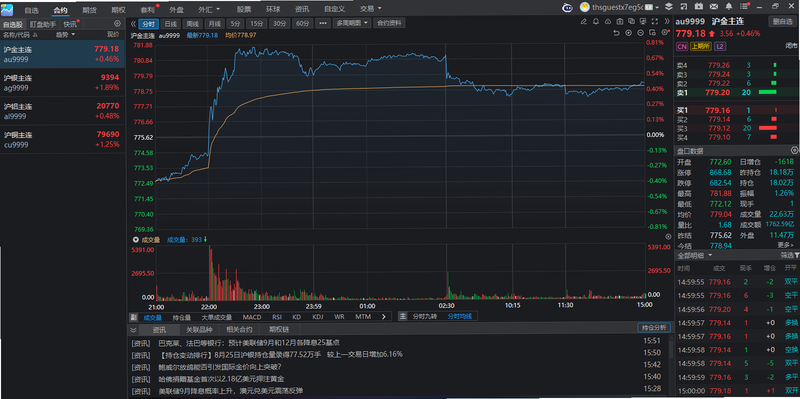Click the screen share icon in title bar
800x399 pixels.
tap(684, 7)
